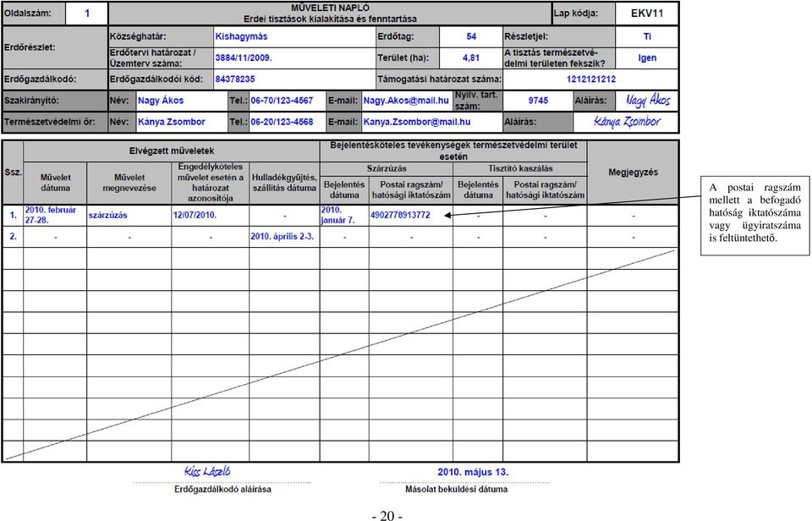Select the "Lap kódja:" label
812x521 pixels.
pos(576,14)
